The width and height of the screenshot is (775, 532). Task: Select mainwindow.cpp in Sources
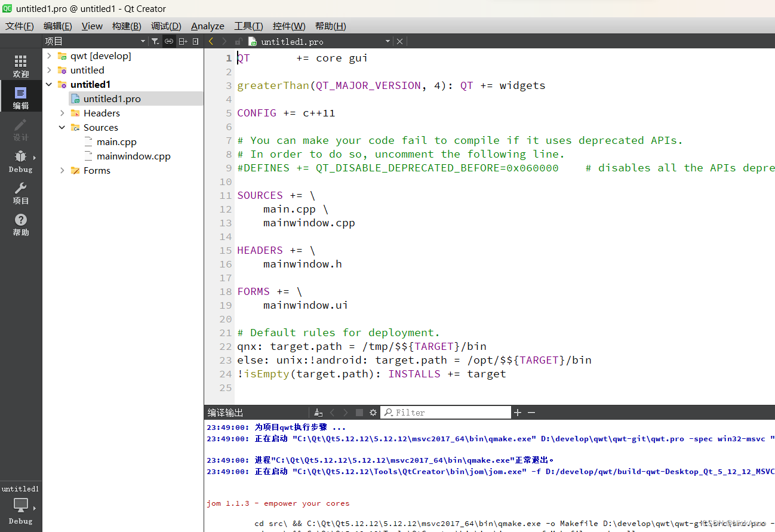[133, 156]
